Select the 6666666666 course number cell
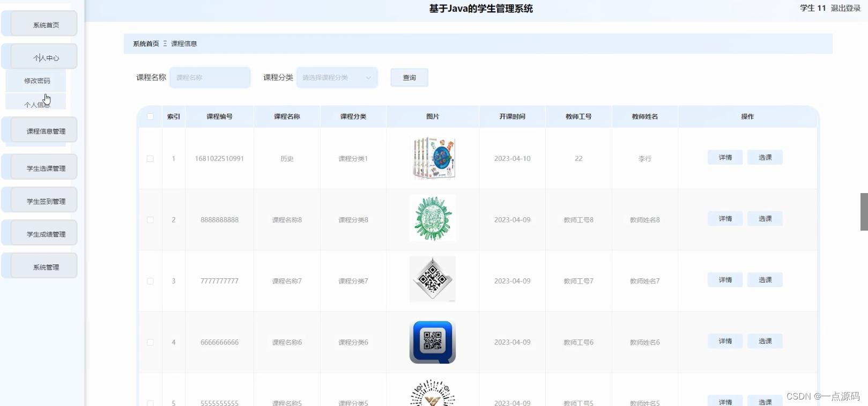Viewport: 868px width, 406px height. coord(219,342)
